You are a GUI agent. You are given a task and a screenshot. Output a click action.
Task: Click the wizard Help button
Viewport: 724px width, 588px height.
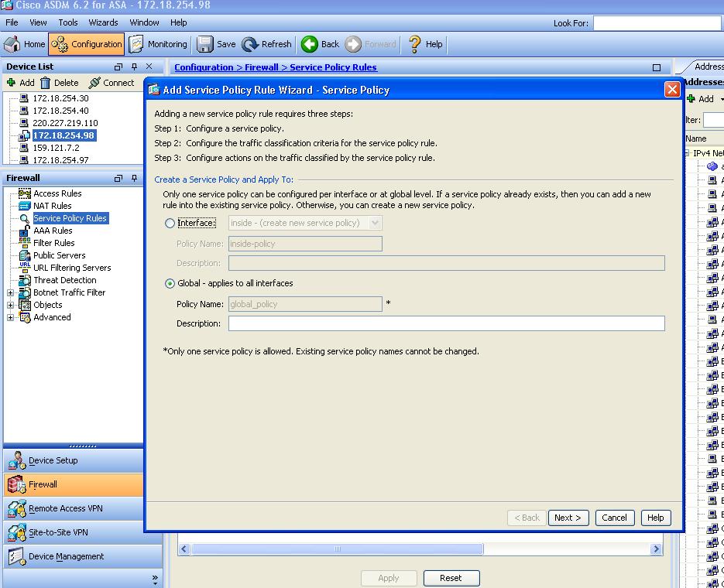point(656,518)
